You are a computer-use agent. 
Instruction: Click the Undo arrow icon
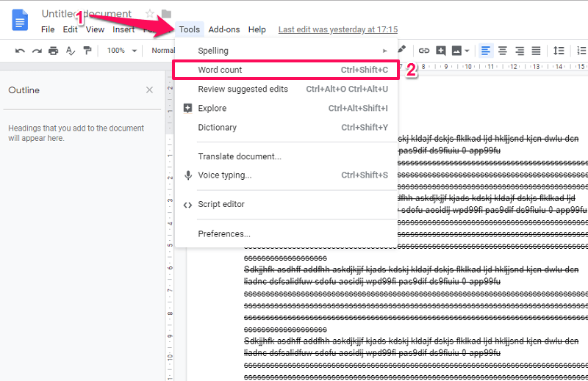point(20,51)
